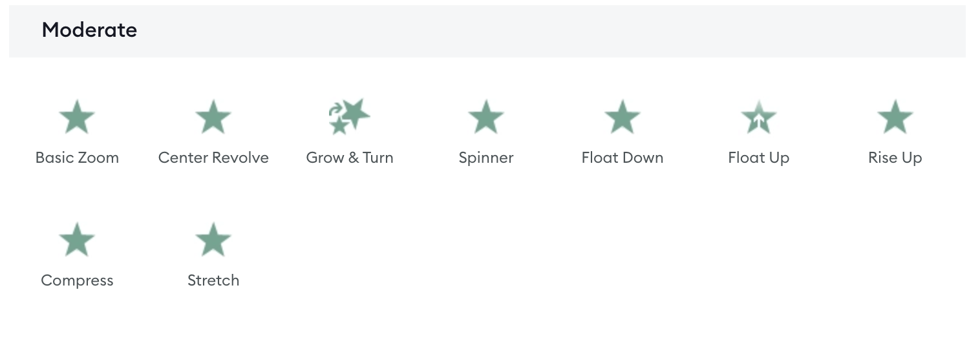
Task: Select the Float Down star icon
Action: (623, 117)
